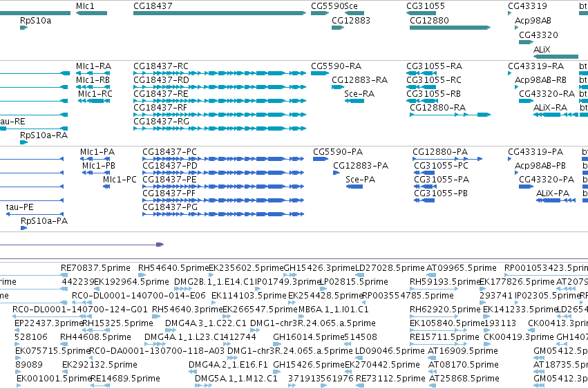This screenshot has width=588, height=389.
Task: Select the CG5590-RA transcript label
Action: [336, 66]
